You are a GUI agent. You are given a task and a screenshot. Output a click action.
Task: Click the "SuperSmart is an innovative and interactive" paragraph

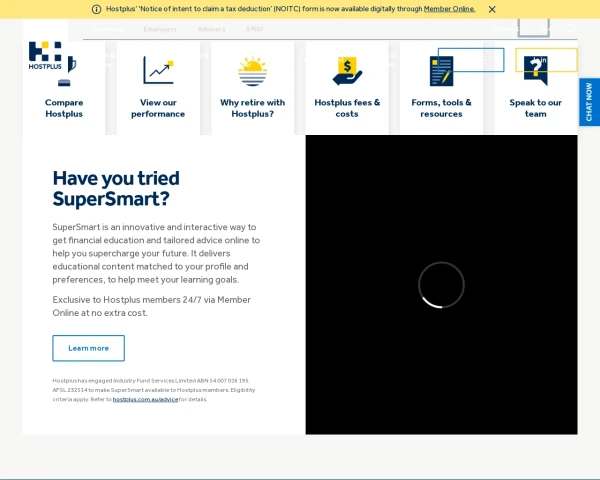click(x=156, y=253)
